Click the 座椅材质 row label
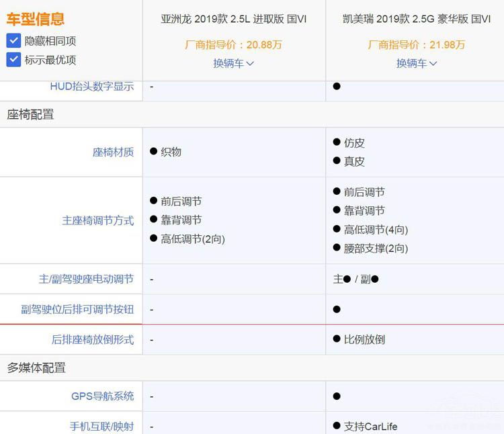 coord(113,153)
